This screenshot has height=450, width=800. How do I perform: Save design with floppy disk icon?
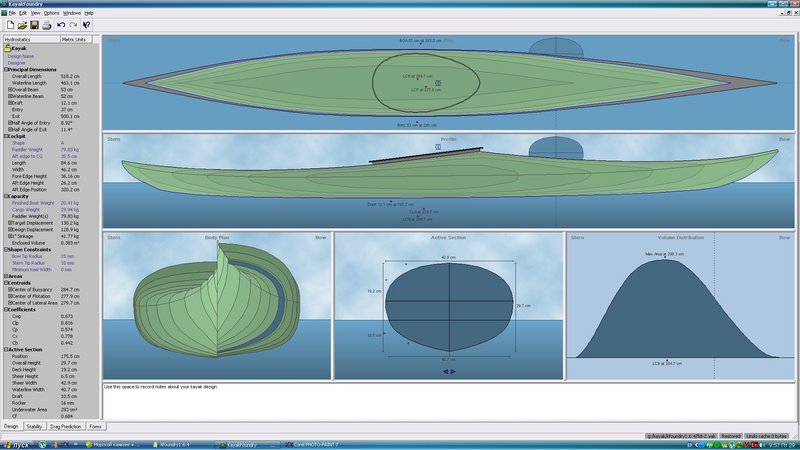tap(34, 24)
